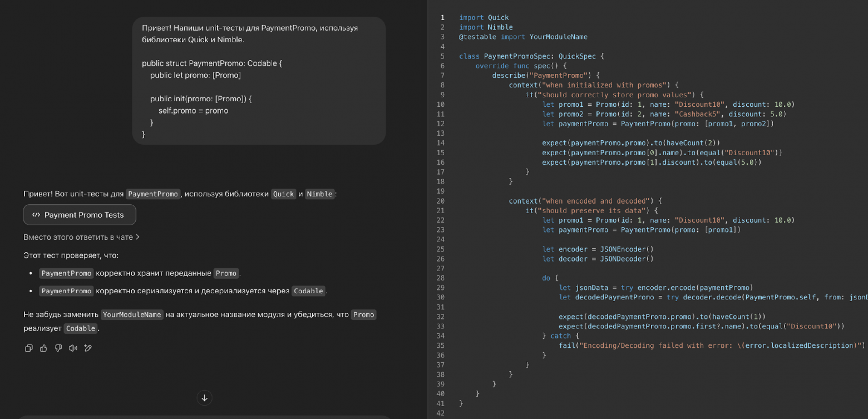
Task: Click the message input field at bottom
Action: coord(204,416)
